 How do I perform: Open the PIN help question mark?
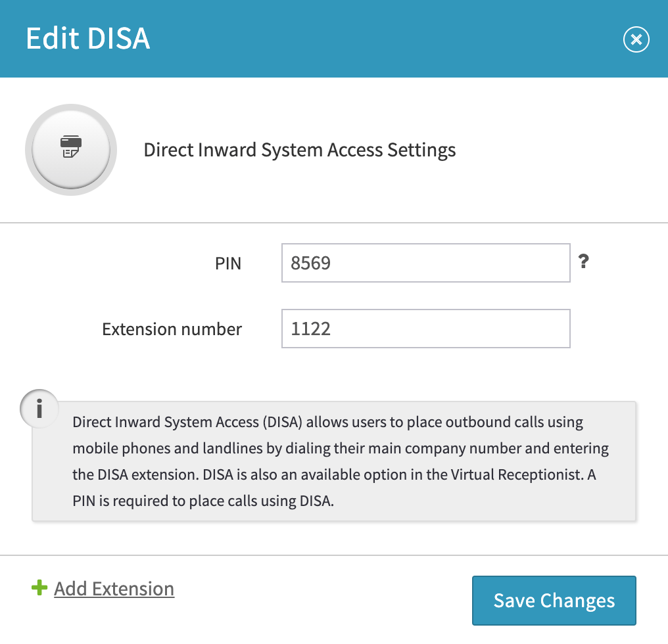coord(584,261)
